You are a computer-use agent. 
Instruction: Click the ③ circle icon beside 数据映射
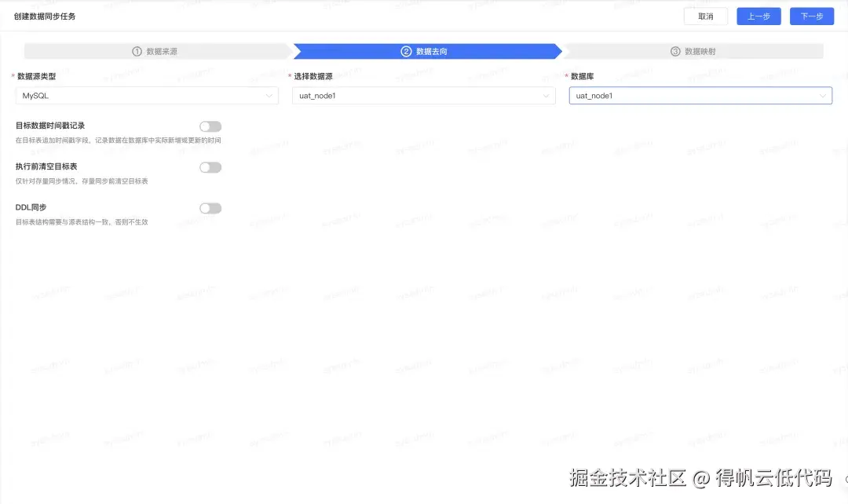[675, 50]
